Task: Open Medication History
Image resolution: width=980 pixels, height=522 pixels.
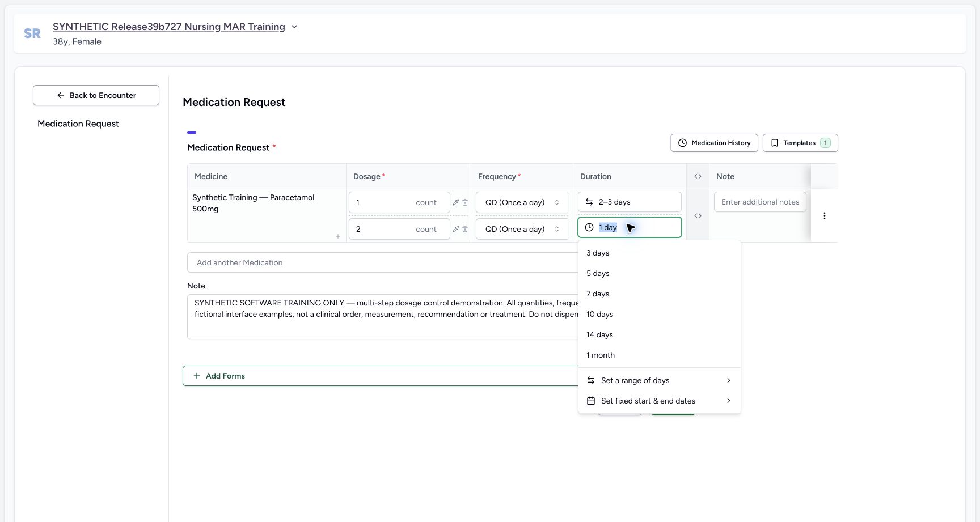Action: point(715,143)
